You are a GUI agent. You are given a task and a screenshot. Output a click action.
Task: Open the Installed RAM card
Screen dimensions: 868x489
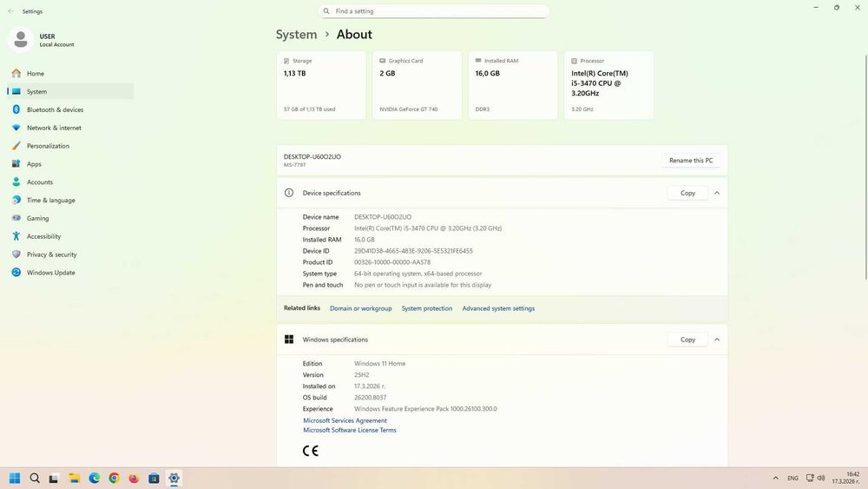(513, 85)
